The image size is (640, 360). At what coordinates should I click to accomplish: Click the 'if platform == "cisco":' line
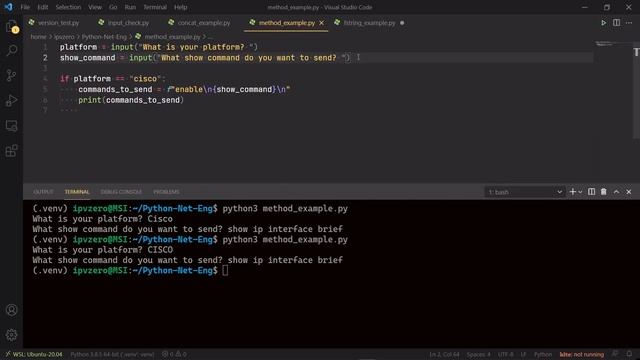point(113,79)
